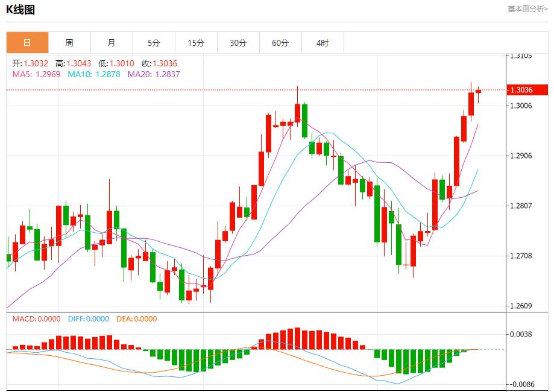This screenshot has height=392, width=554.
Task: Click the MACD value label
Action: [36, 319]
